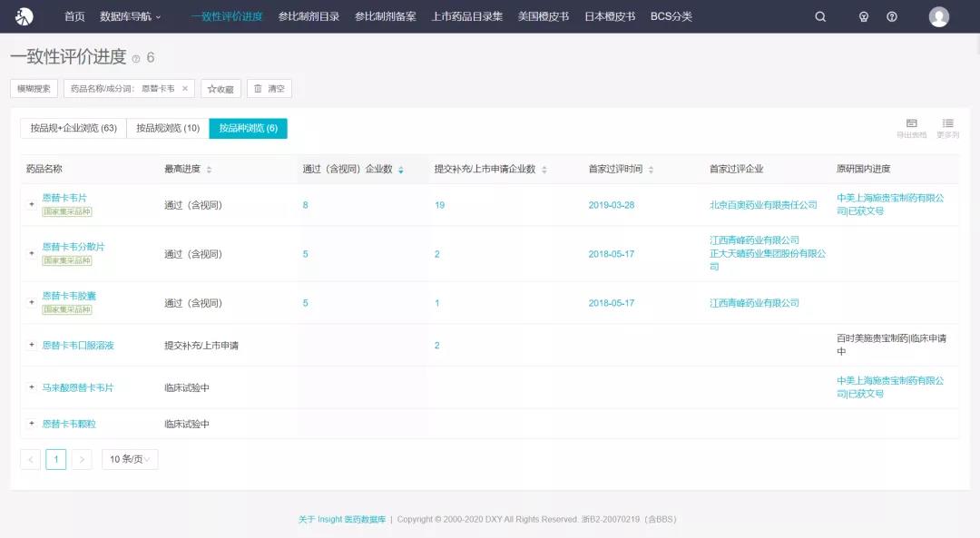
Task: Open 北京百奥药业有限责任公司 company link
Action: click(763, 205)
